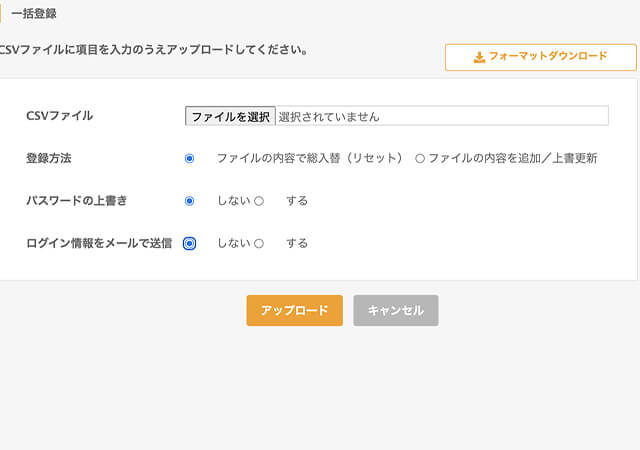This screenshot has height=450, width=640.
Task: Select する radio for ログイン情報をメールで送信
Action: click(x=259, y=243)
